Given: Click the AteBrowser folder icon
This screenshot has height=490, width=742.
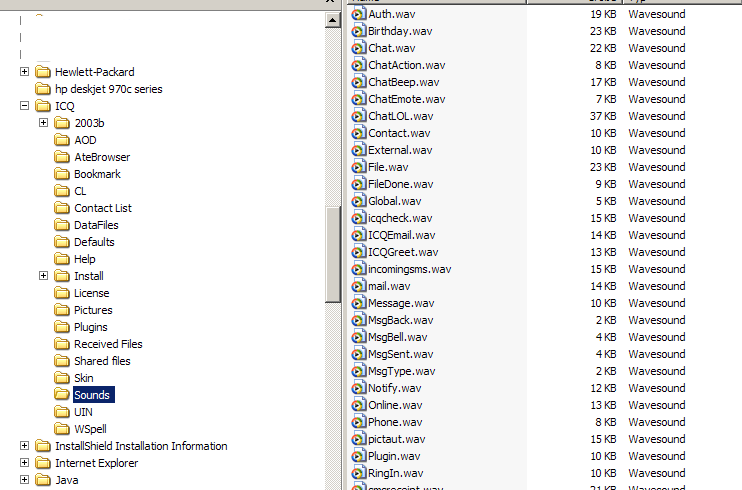Looking at the screenshot, I should (62, 157).
